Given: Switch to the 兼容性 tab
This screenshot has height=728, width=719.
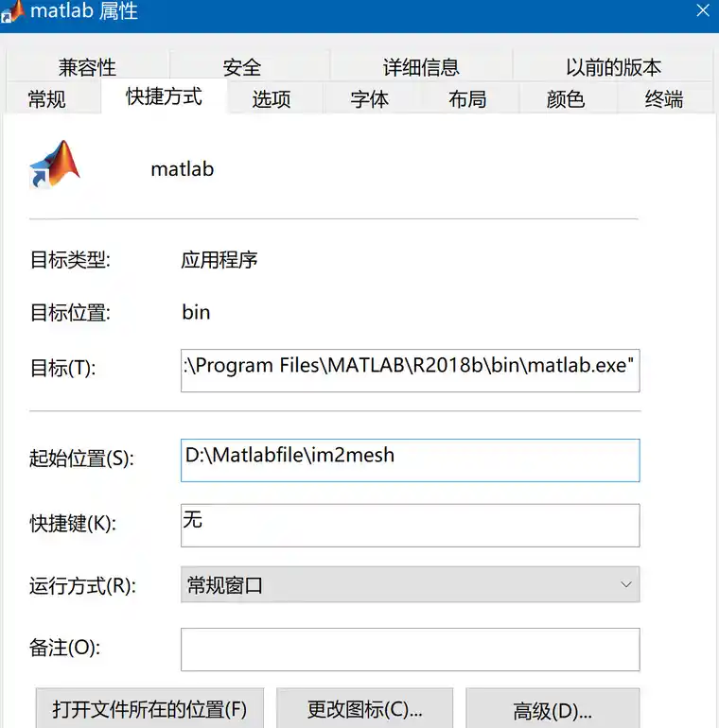Looking at the screenshot, I should [x=87, y=66].
